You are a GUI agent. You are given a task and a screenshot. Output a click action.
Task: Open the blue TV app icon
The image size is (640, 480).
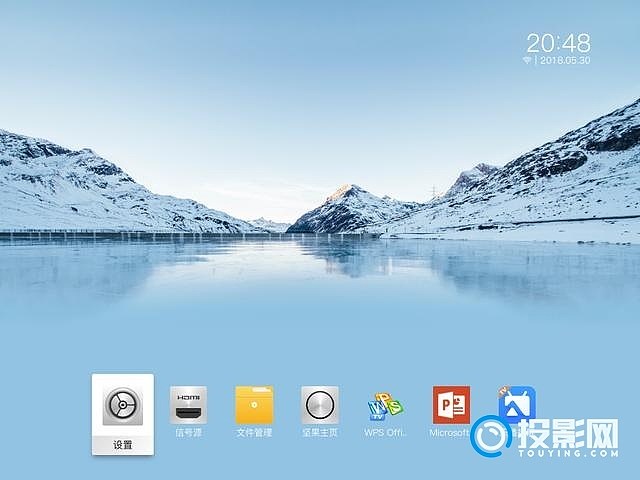click(x=517, y=401)
